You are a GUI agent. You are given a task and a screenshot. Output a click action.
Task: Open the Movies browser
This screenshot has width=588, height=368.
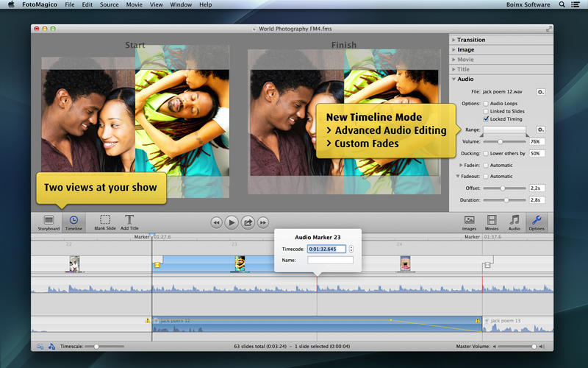coord(491,220)
